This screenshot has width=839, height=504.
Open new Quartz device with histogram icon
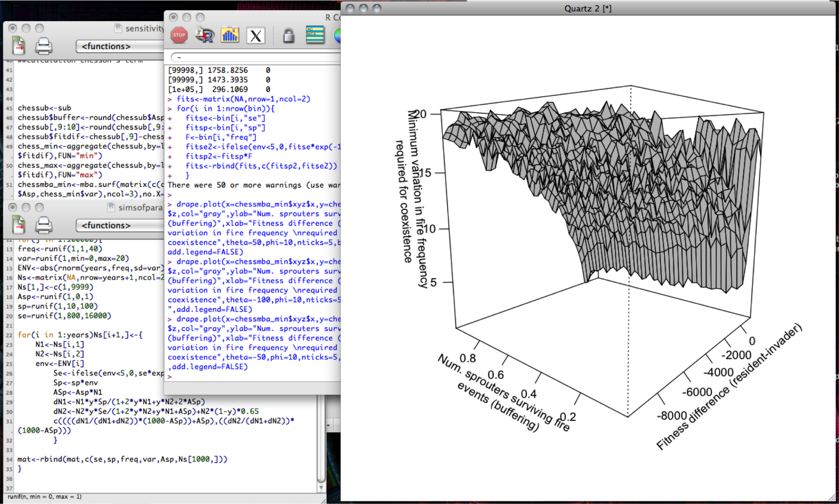[x=230, y=36]
